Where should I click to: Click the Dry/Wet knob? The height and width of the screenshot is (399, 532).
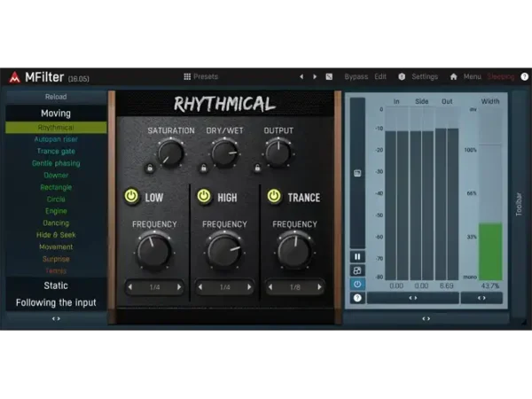point(224,153)
